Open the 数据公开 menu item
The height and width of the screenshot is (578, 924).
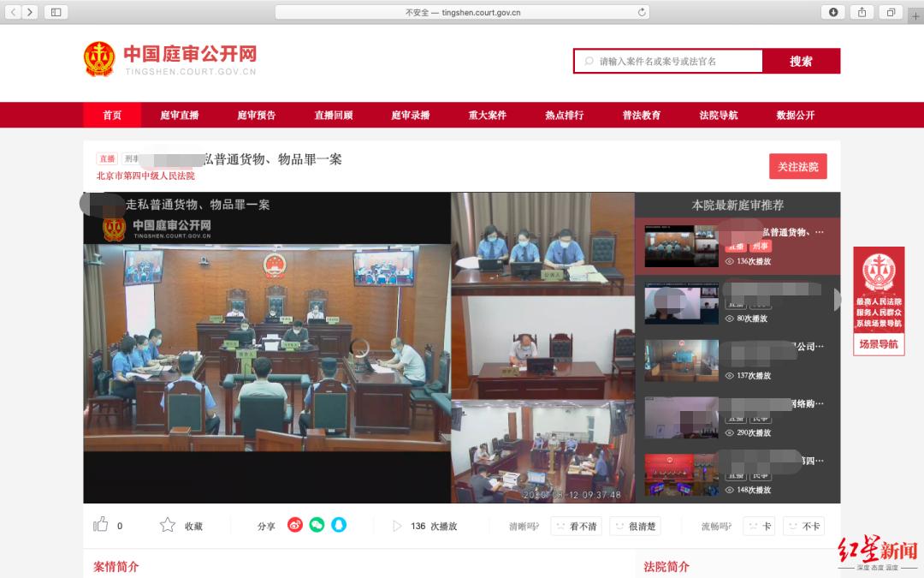click(x=797, y=114)
